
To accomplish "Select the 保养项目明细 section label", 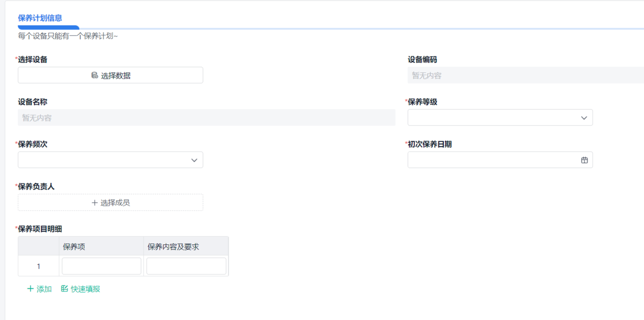I will pyautogui.click(x=40, y=229).
